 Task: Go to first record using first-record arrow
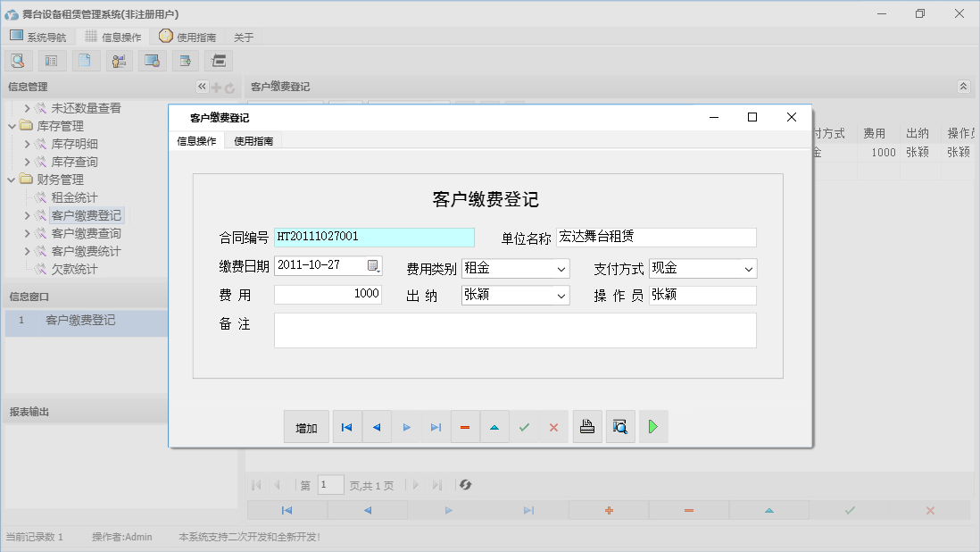tap(347, 426)
